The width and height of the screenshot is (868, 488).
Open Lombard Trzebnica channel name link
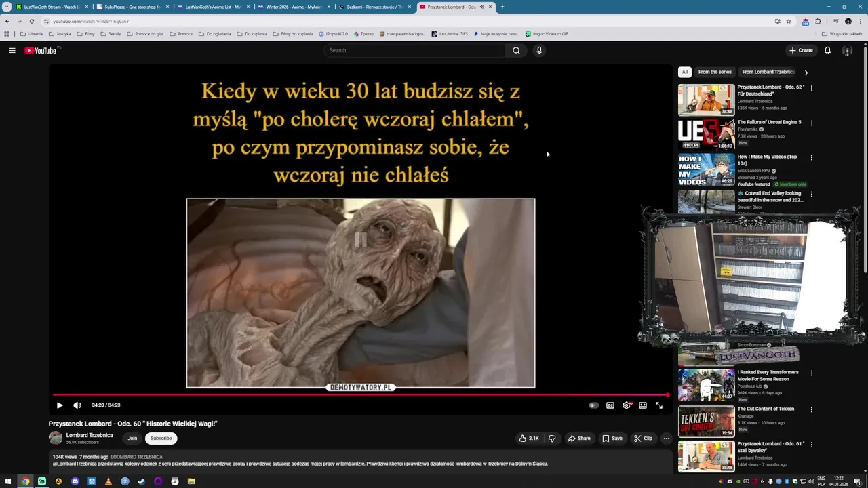[90, 435]
